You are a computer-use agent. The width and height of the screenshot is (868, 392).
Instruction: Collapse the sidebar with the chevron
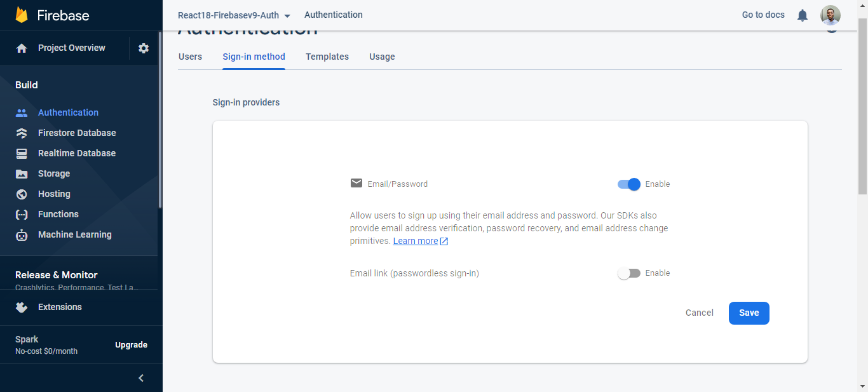[x=141, y=378]
